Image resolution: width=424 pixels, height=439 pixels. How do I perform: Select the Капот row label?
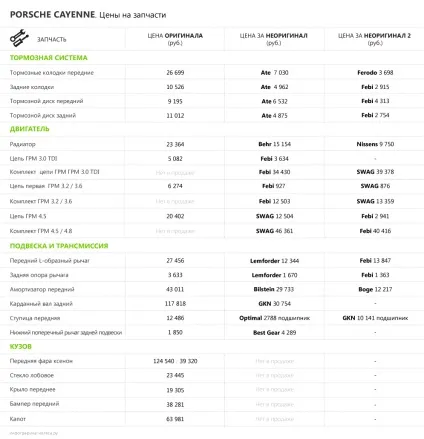coord(18,419)
